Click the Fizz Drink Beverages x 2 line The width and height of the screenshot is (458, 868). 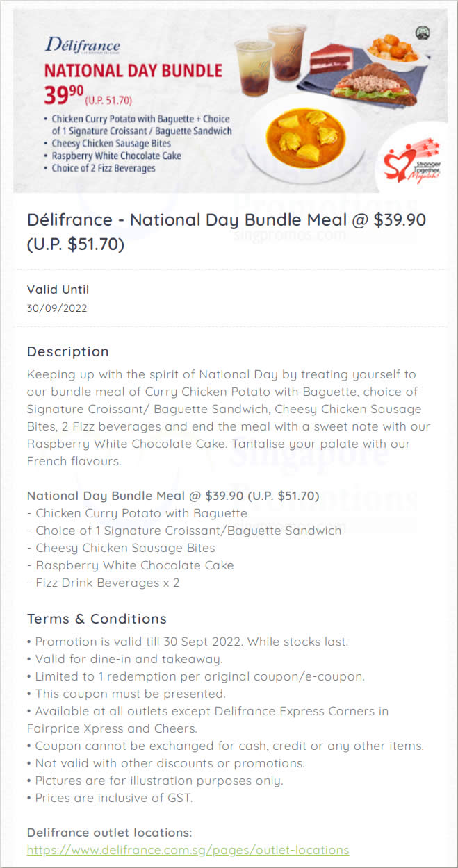tap(104, 583)
